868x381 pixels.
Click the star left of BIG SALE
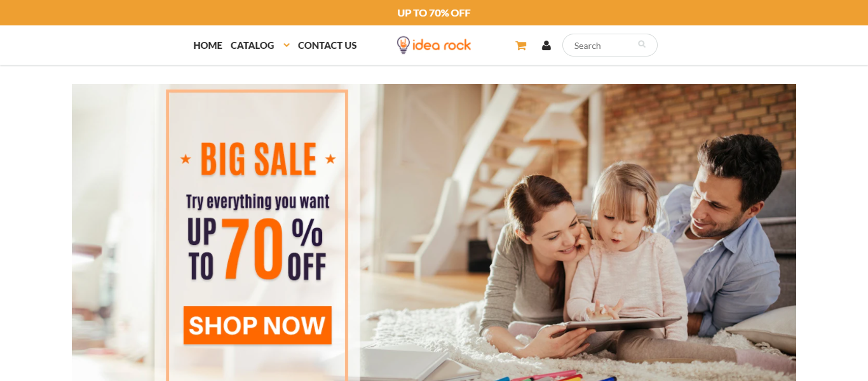pyautogui.click(x=186, y=159)
